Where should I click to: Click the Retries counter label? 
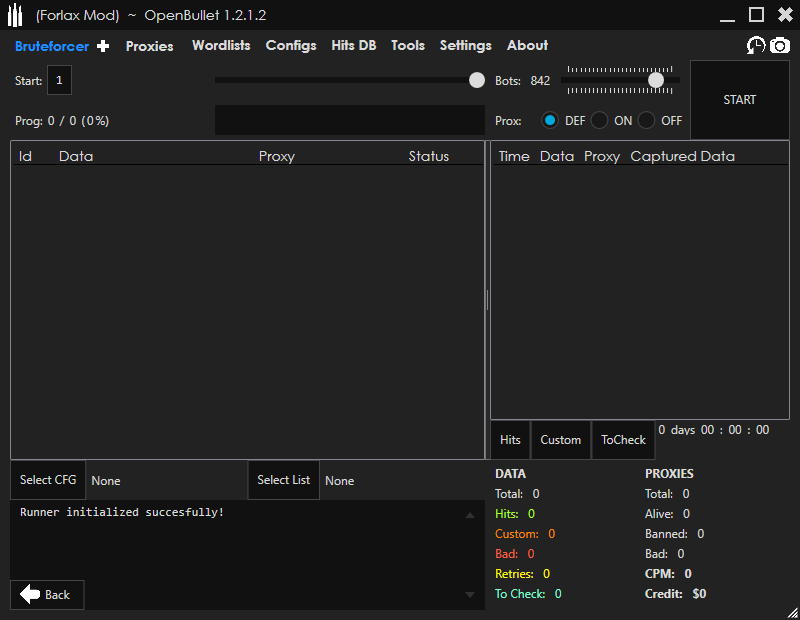coord(514,574)
